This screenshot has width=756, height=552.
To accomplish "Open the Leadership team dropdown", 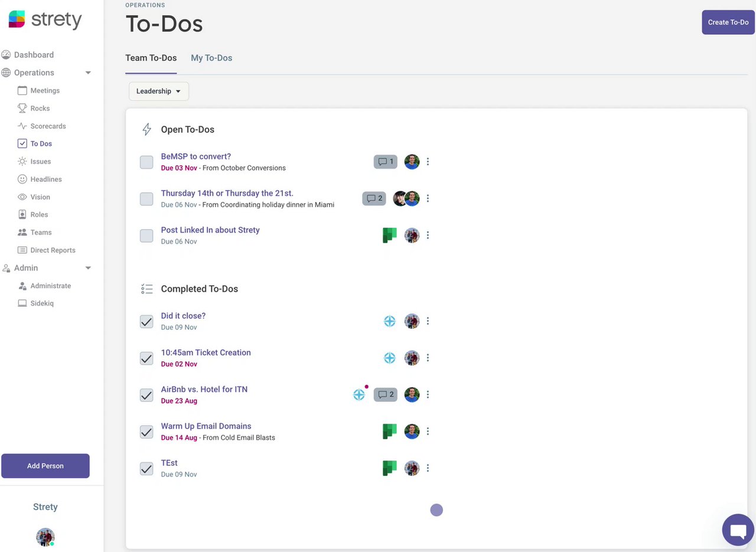I will [x=159, y=91].
